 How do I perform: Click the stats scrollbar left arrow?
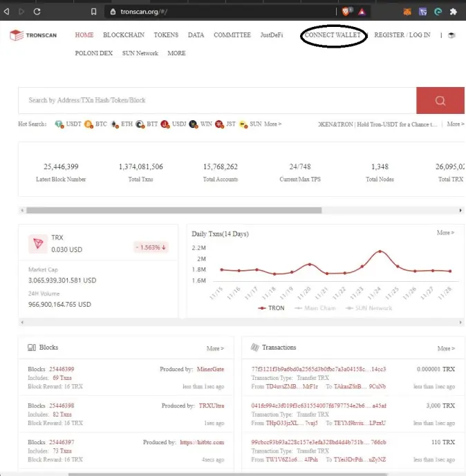(x=22, y=211)
